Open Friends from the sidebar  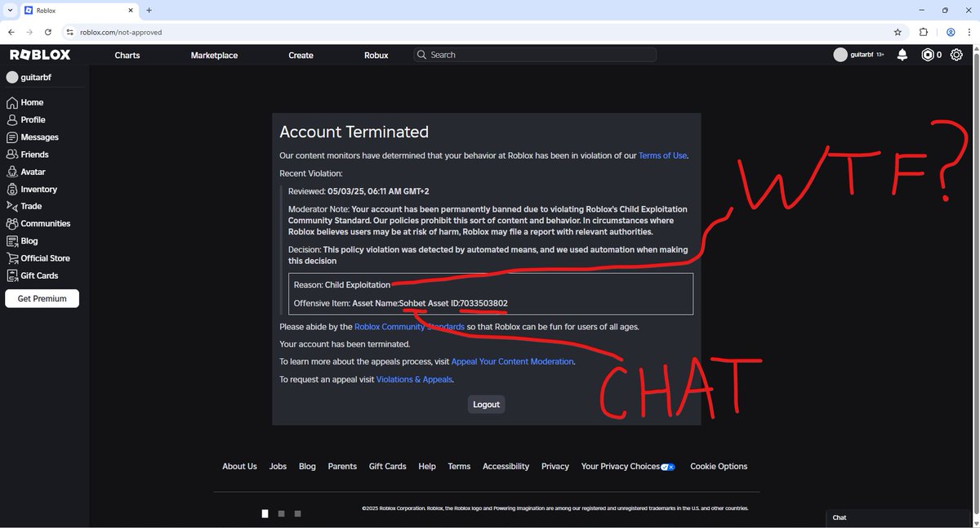pyautogui.click(x=28, y=154)
